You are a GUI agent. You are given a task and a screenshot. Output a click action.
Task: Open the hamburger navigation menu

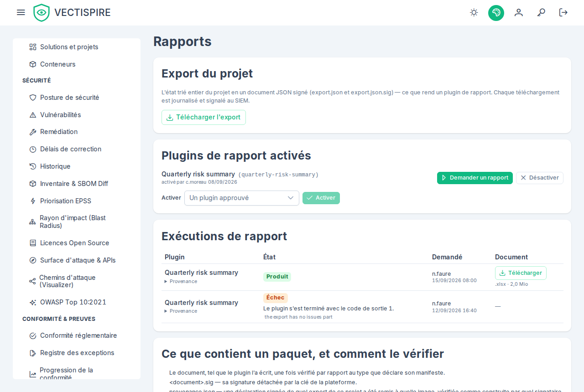[21, 12]
